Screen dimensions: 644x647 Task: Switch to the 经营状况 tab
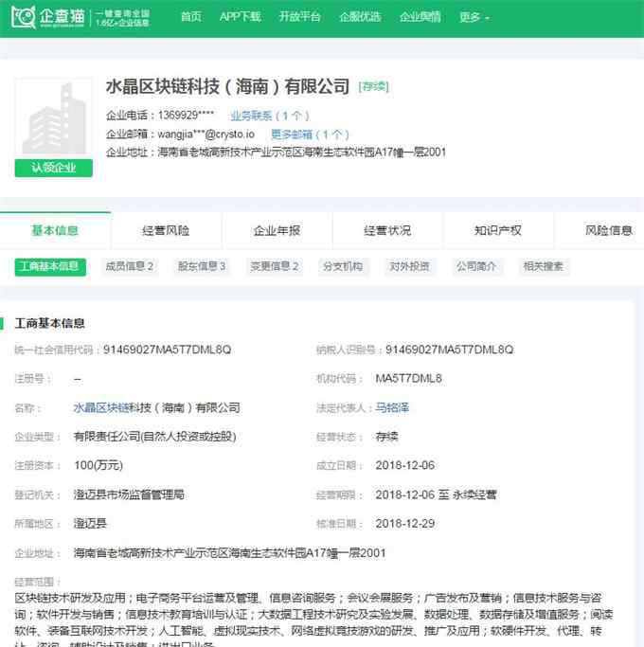click(387, 230)
